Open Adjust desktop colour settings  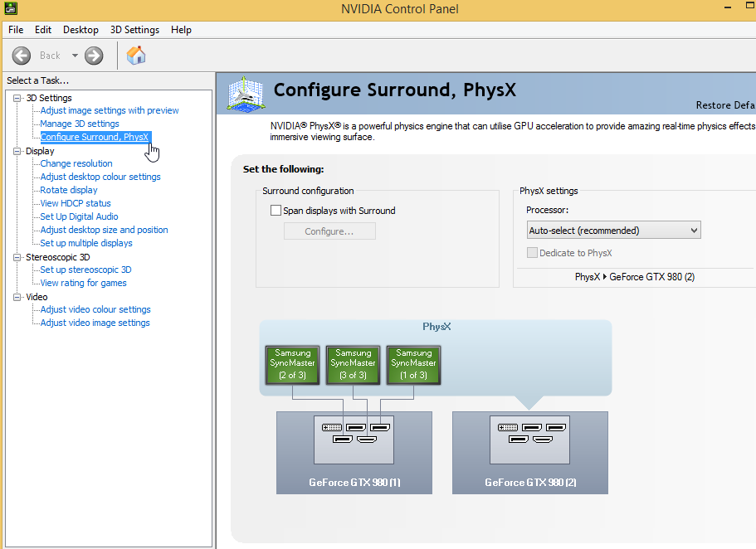pos(100,177)
